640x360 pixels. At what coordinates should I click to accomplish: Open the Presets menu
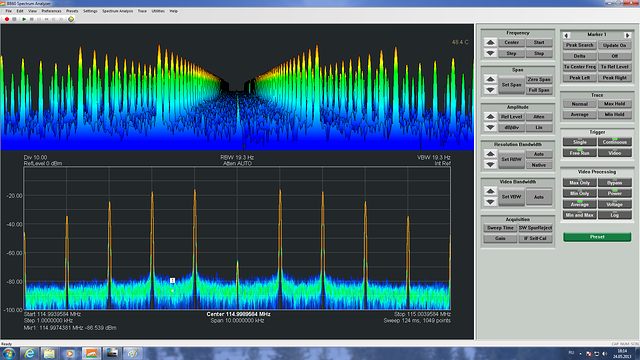[72, 11]
